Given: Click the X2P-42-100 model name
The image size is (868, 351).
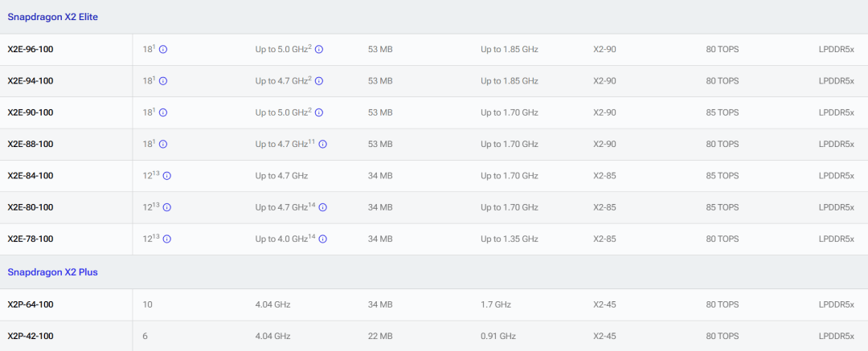Looking at the screenshot, I should (31, 337).
